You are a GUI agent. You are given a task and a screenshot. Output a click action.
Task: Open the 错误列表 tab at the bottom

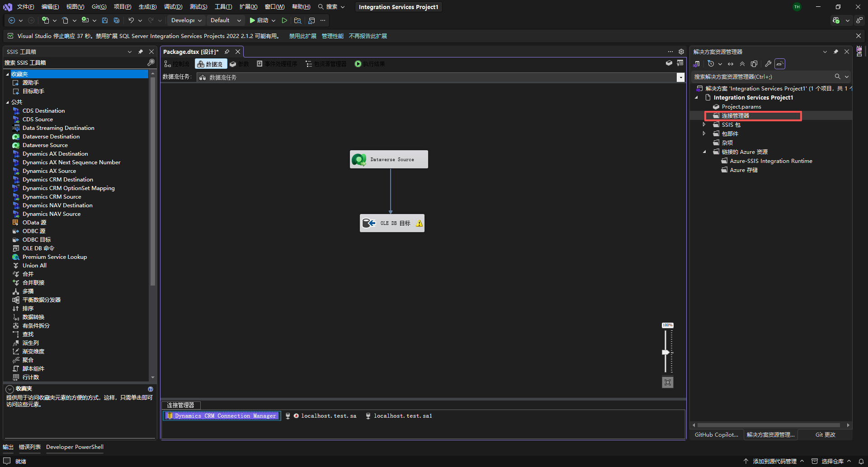30,447
